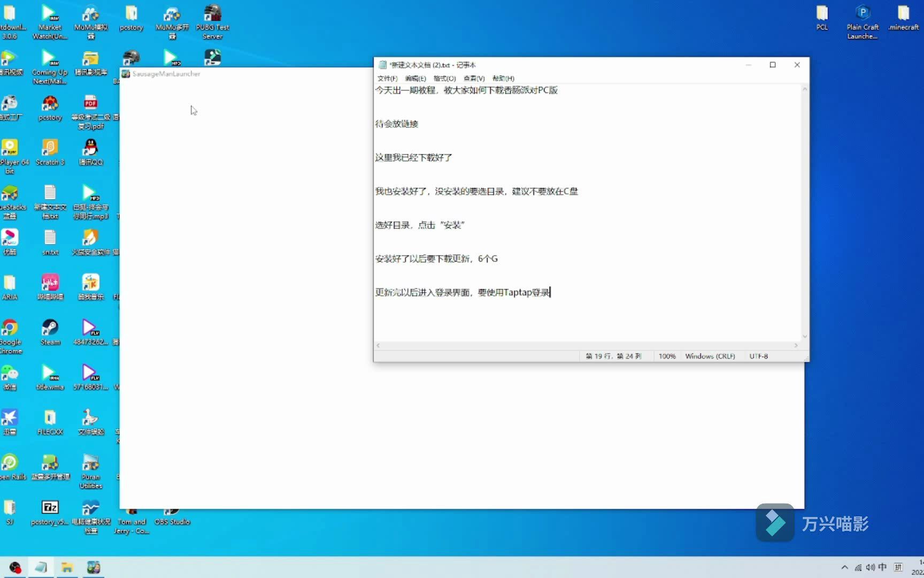Open the 文件(F) menu in Notepad
Image resolution: width=924 pixels, height=578 pixels.
(x=387, y=78)
